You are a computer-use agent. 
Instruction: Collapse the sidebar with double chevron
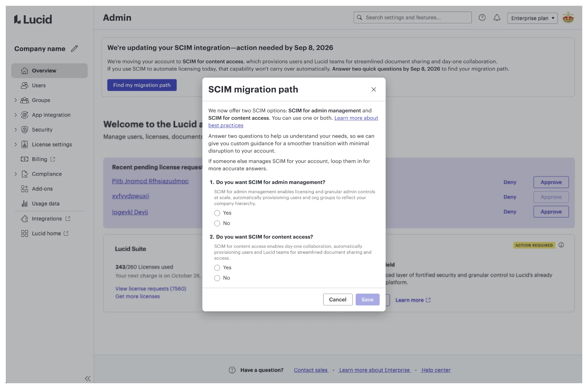tap(88, 378)
